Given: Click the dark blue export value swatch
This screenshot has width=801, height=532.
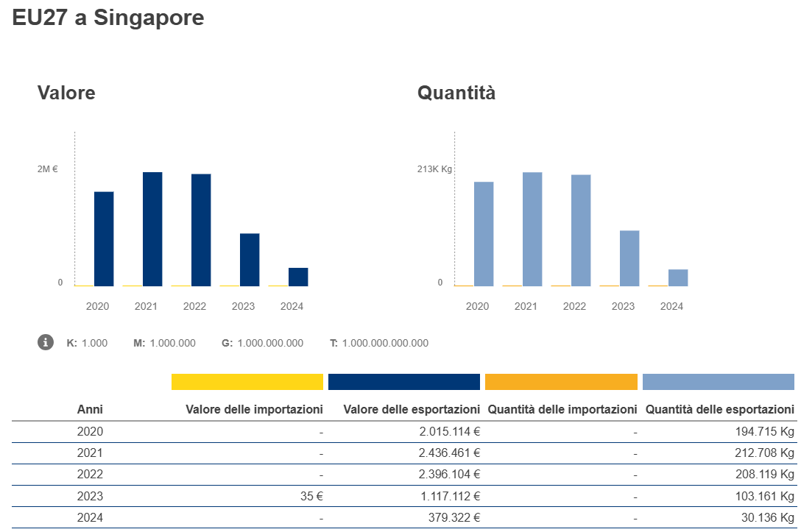Looking at the screenshot, I should 404,381.
